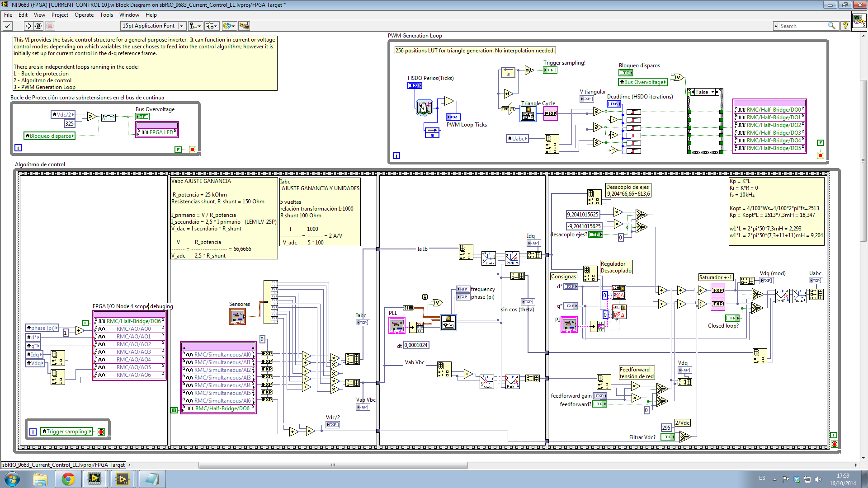Click the sbRIO project target status label
Screen dimensions: 868x488
(63, 465)
